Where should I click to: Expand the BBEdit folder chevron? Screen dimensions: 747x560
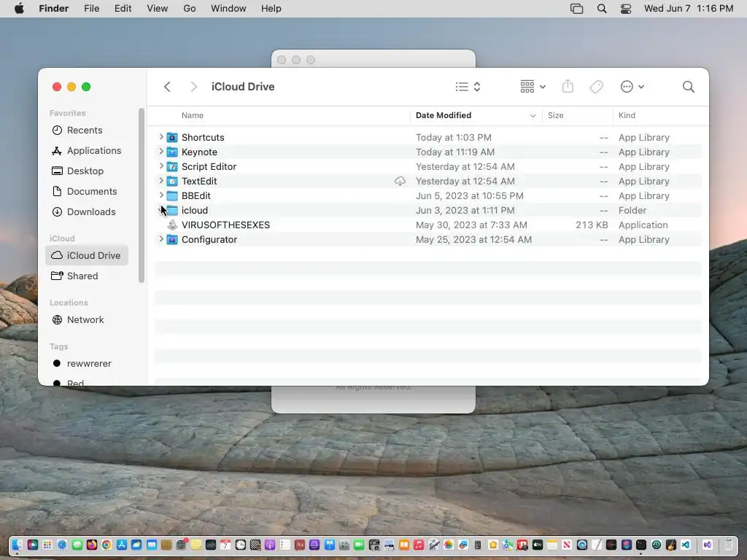point(161,195)
